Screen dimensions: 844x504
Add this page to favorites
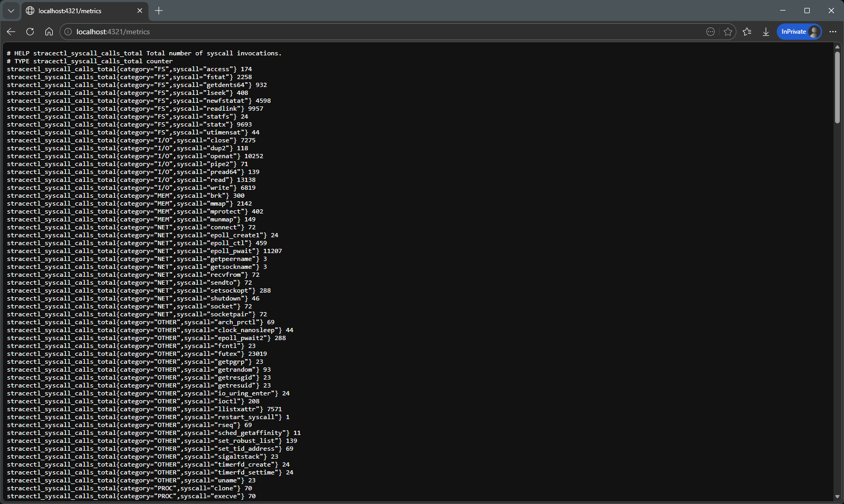click(x=728, y=32)
